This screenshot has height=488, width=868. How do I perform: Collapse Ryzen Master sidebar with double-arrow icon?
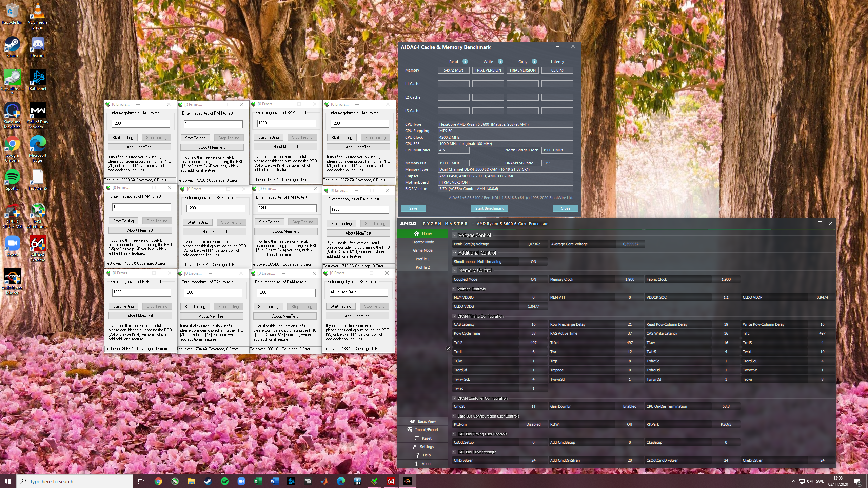pos(448,349)
